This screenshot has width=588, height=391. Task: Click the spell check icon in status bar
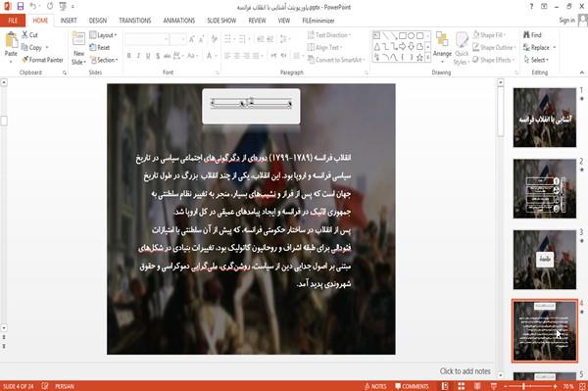click(45, 386)
